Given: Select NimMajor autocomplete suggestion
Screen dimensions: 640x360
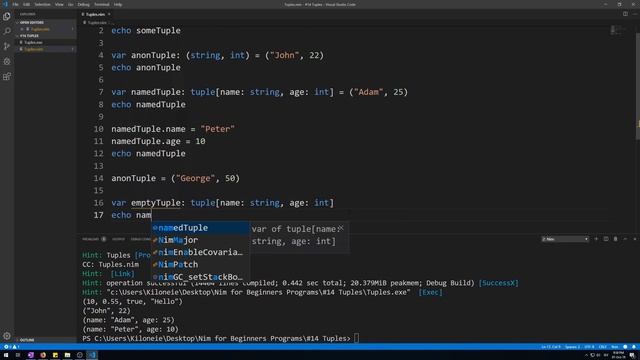Looking at the screenshot, I should [200, 240].
